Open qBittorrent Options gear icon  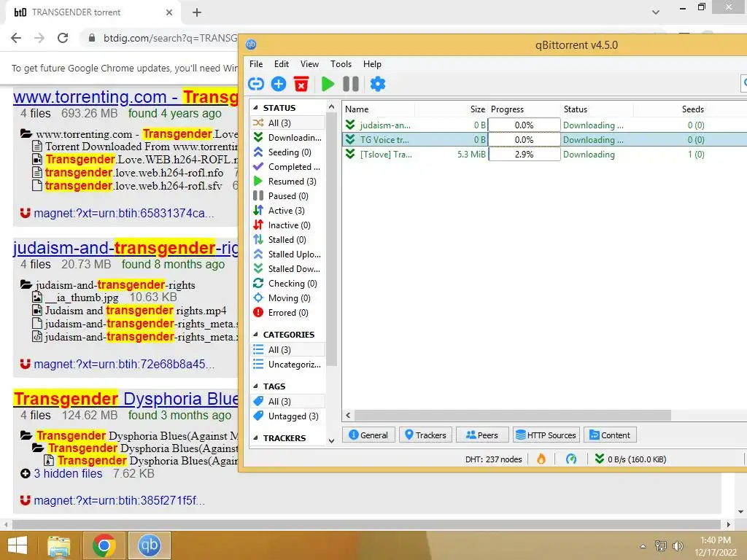[378, 85]
